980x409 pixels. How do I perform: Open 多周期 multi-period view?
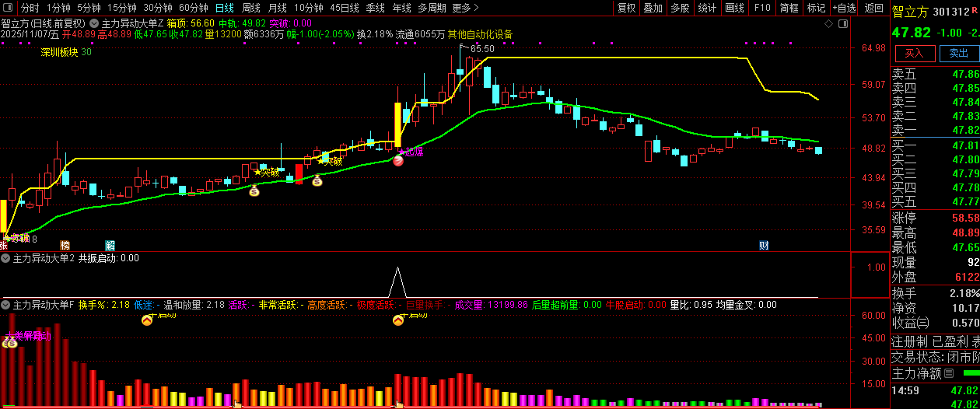[x=432, y=8]
